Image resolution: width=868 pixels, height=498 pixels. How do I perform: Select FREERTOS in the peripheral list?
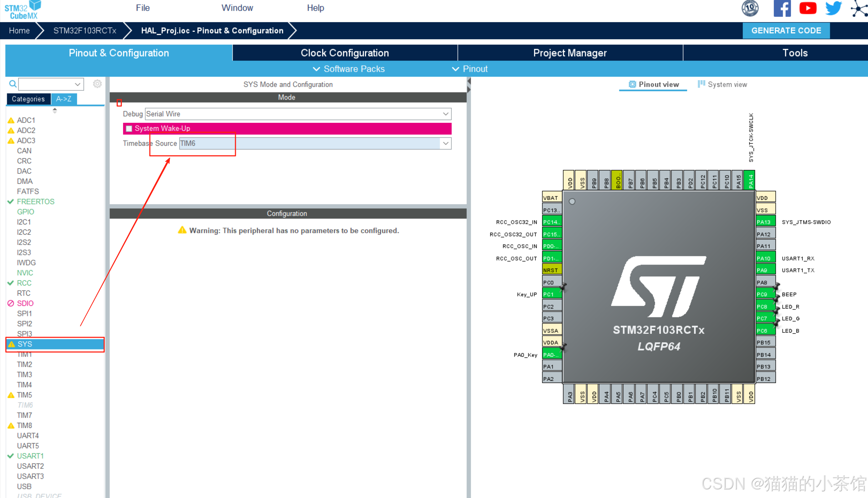pyautogui.click(x=36, y=202)
